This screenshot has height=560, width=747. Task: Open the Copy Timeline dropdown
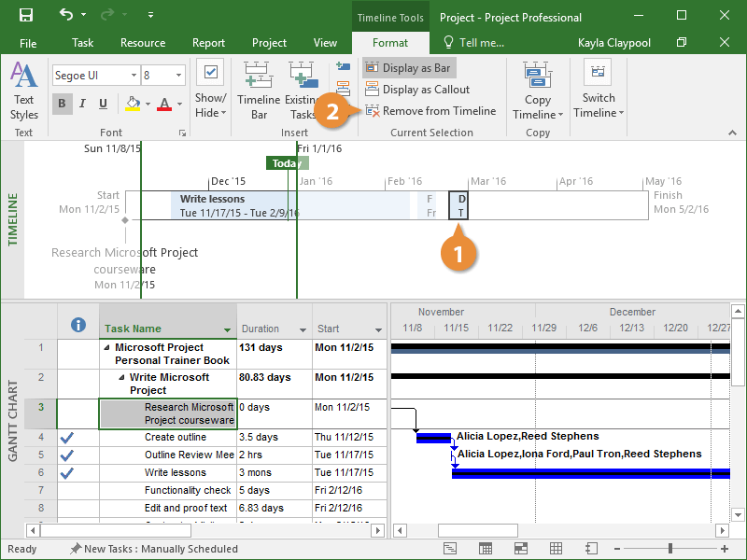point(538,91)
